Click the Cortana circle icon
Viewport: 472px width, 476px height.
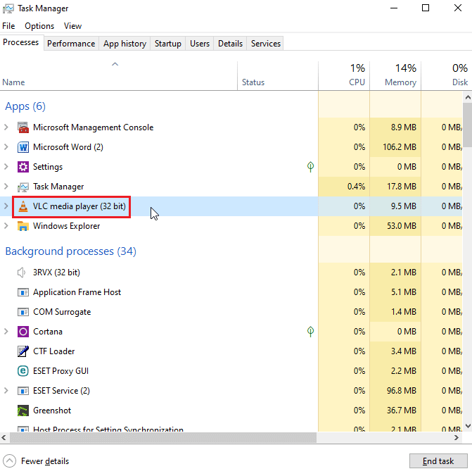tap(23, 332)
